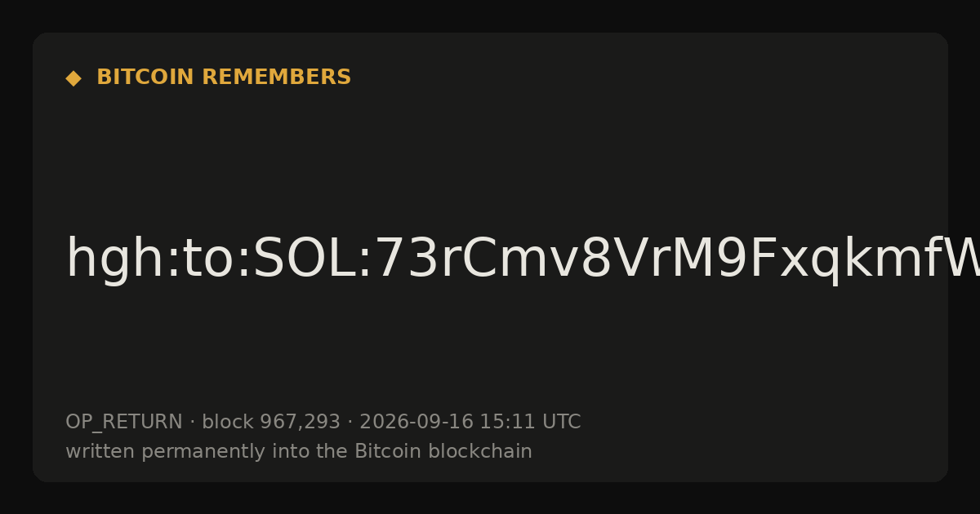Viewport: 980px width, 514px height.
Task: Click the orange diamond icon
Action: (x=73, y=78)
